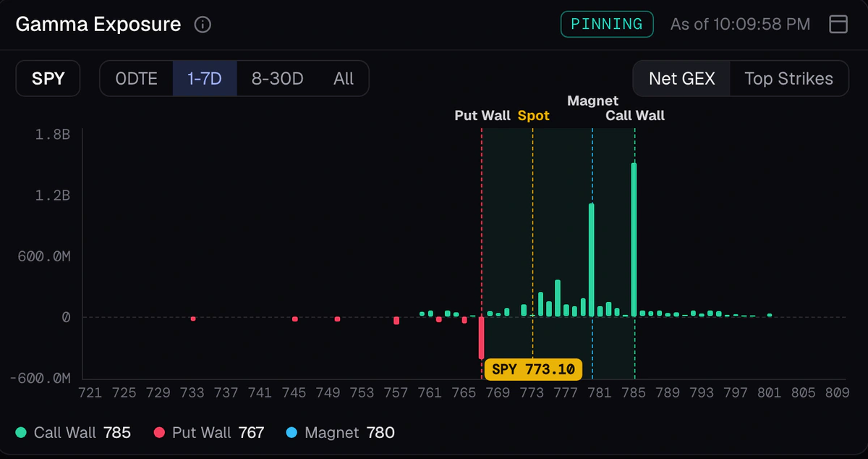This screenshot has height=459, width=868.
Task: Select the Net GEX view
Action: click(x=681, y=78)
